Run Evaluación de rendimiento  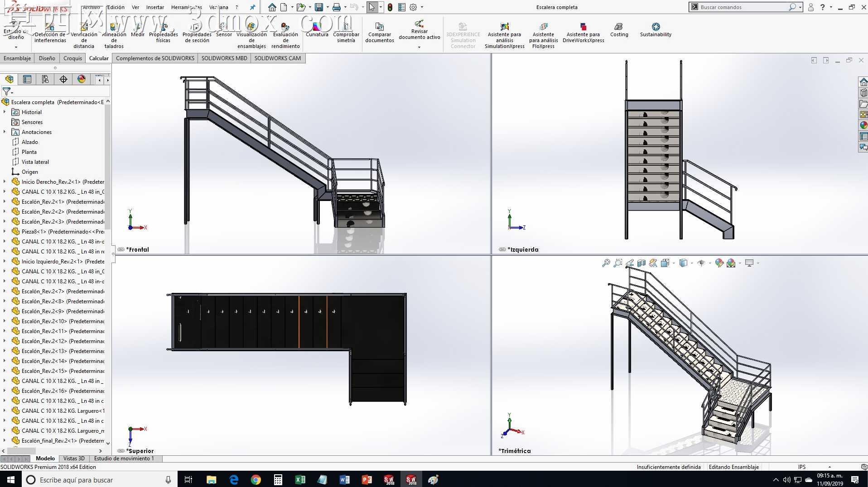point(285,35)
